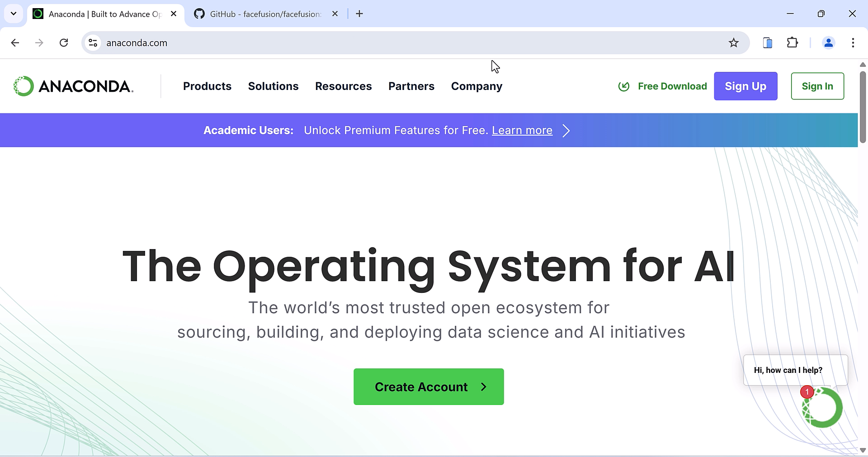
Task: Bookmark this page with the star icon
Action: [733, 43]
